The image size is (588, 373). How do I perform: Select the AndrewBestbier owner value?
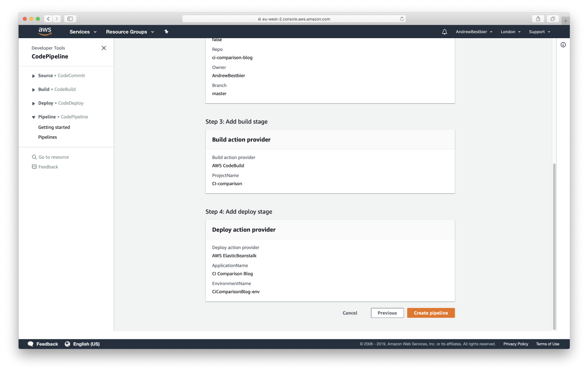[228, 75]
